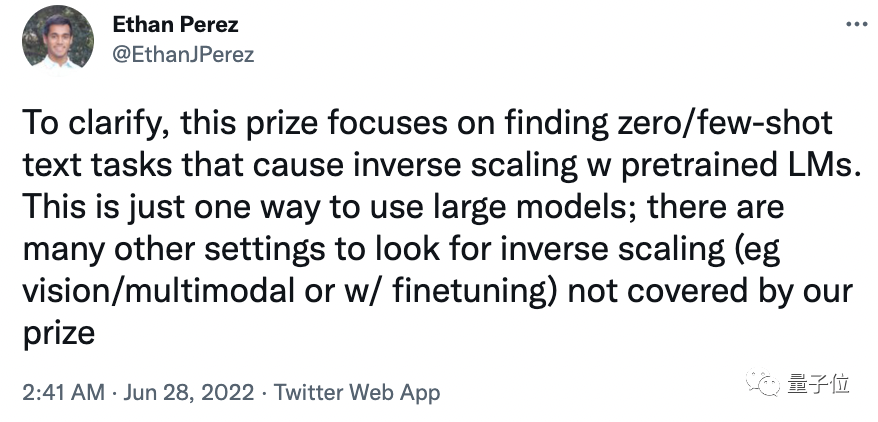The image size is (878, 422).
Task: Click the final word "prize" on the last line
Action: tap(58, 331)
